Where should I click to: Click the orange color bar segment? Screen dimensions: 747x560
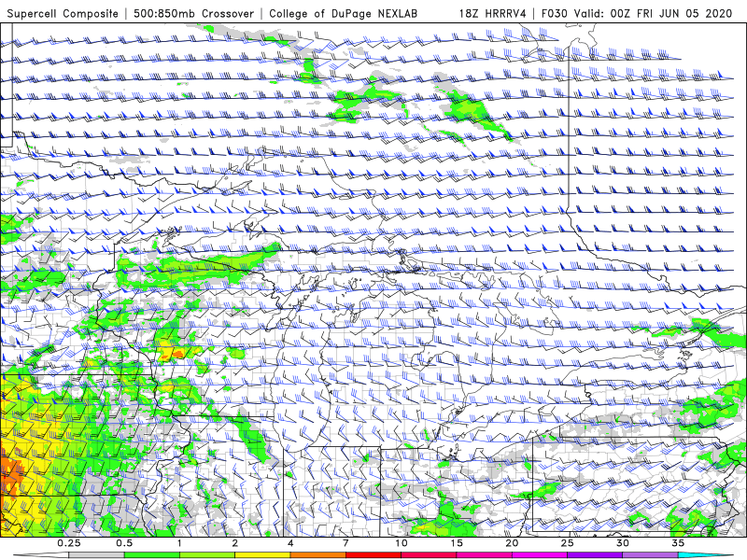318,555
